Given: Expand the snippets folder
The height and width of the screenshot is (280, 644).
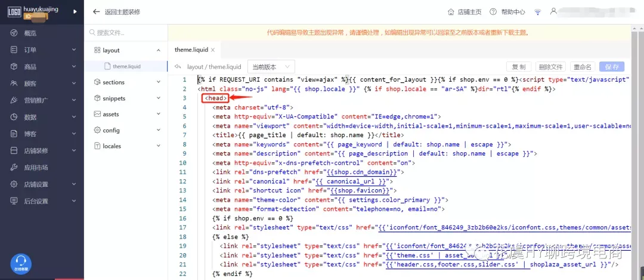Looking at the screenshot, I should point(159,99).
